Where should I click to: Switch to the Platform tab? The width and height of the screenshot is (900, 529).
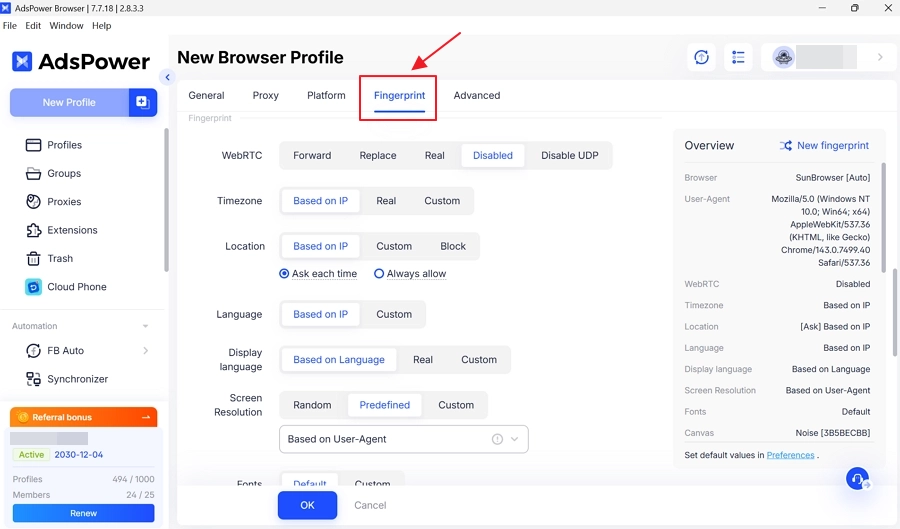pos(326,95)
